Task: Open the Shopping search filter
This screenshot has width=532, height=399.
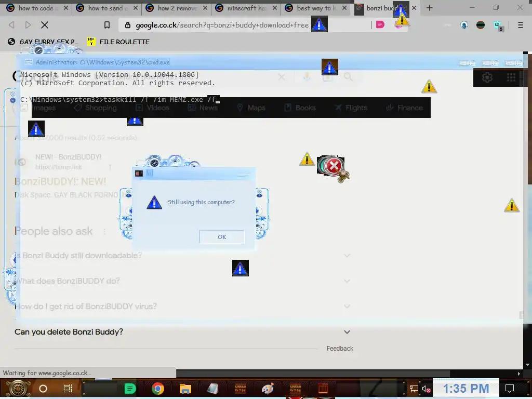Action: point(96,108)
